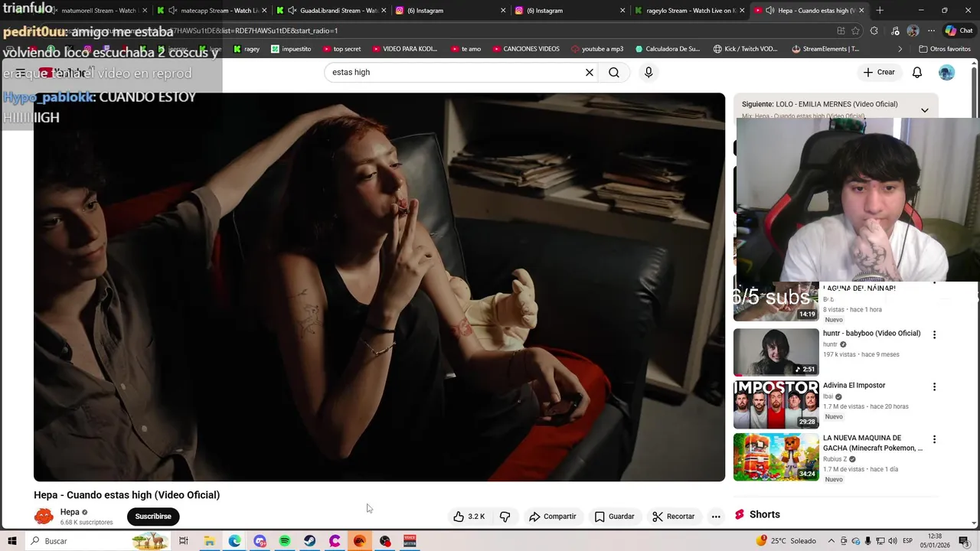Open the 'StreamElements' bookmark
This screenshot has width=980, height=551.
(x=825, y=49)
